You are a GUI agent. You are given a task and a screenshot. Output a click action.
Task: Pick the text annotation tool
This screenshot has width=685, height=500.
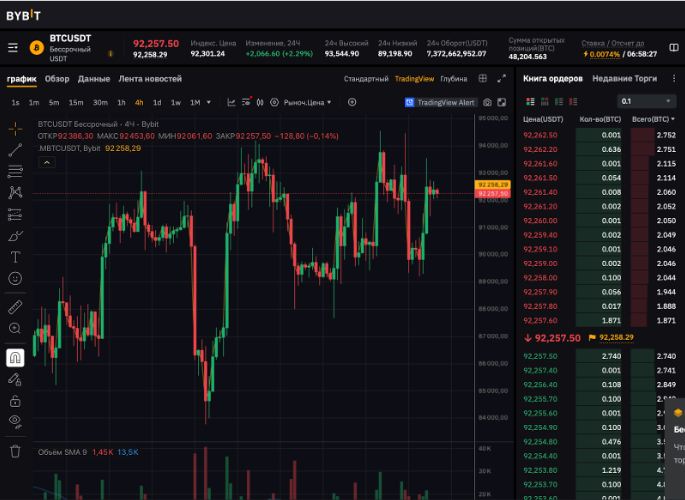(15, 257)
